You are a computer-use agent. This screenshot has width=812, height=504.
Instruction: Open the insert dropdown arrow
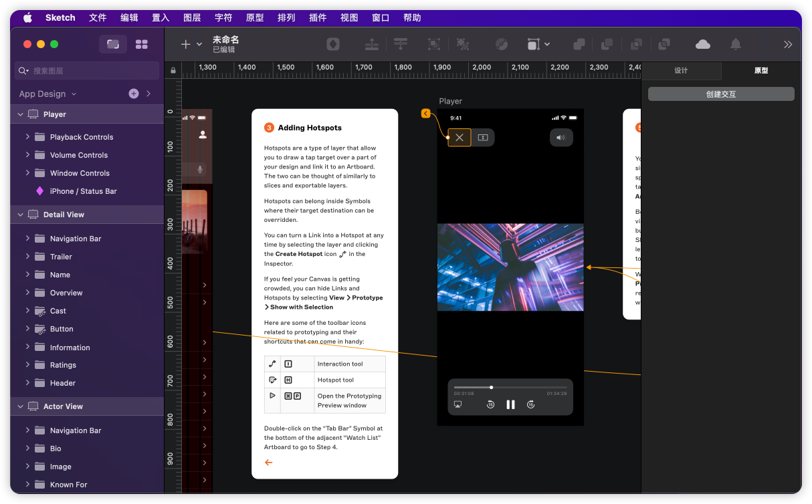[199, 45]
